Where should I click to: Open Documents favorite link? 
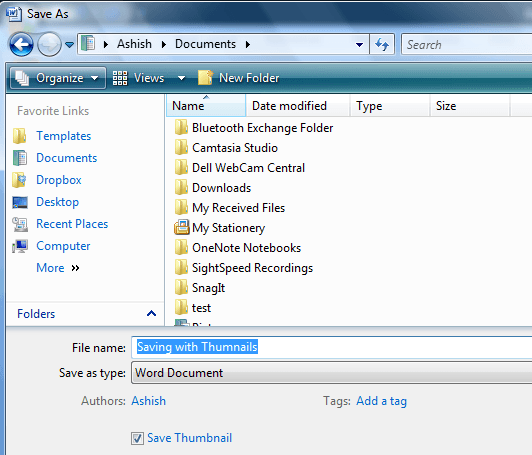(66, 158)
